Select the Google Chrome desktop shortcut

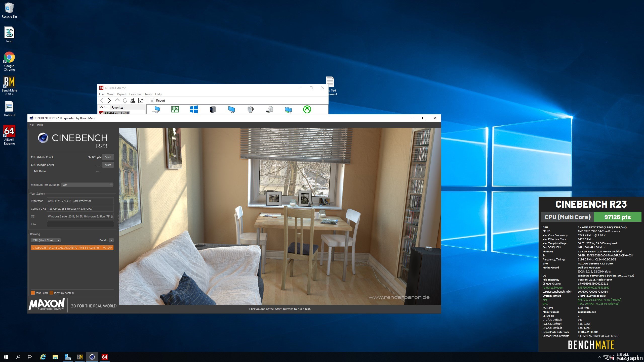click(9, 61)
